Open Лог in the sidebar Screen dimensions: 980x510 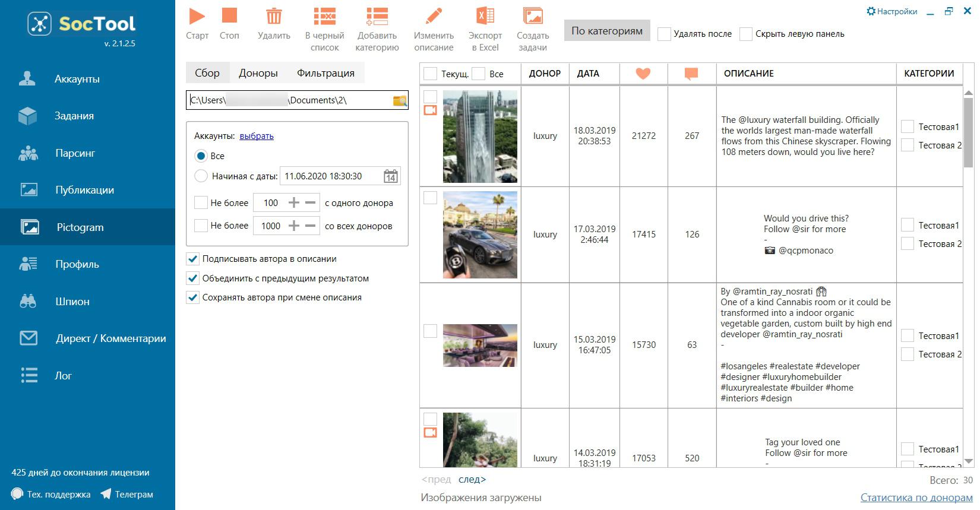click(x=87, y=375)
